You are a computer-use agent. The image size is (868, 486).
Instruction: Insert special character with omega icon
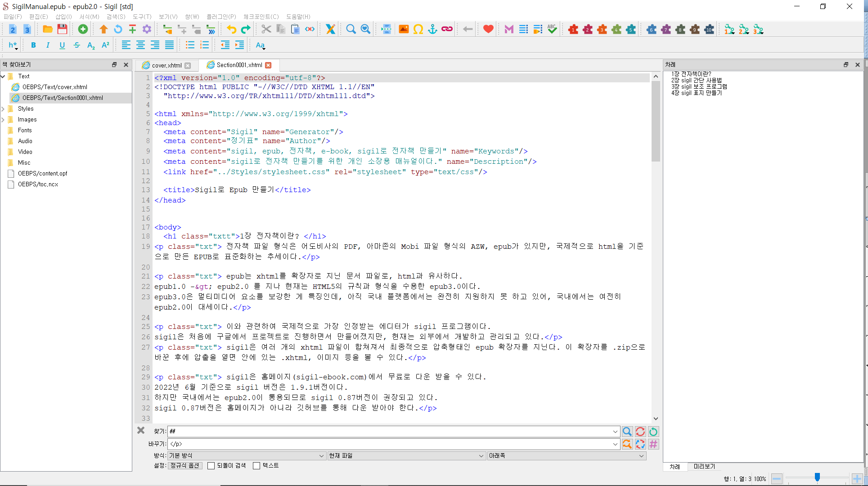click(x=418, y=30)
